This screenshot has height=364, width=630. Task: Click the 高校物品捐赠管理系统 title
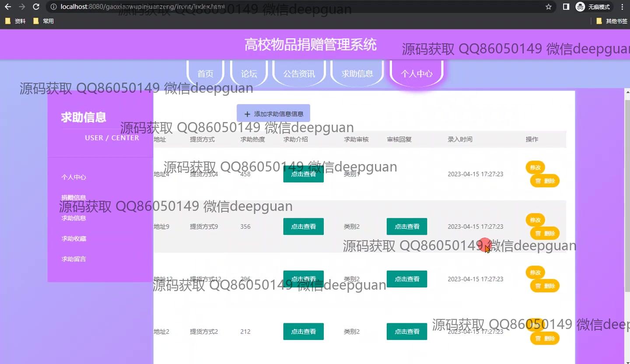(311, 45)
